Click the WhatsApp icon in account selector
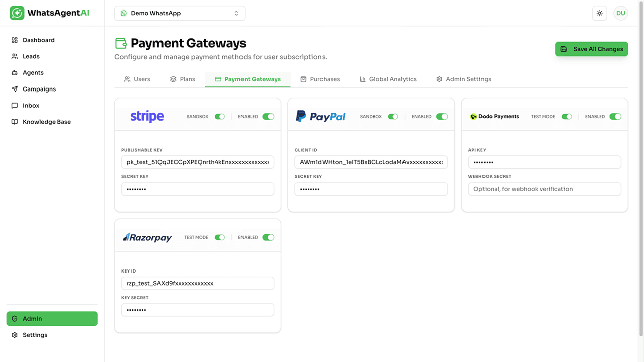This screenshot has height=362, width=644. pos(124,13)
